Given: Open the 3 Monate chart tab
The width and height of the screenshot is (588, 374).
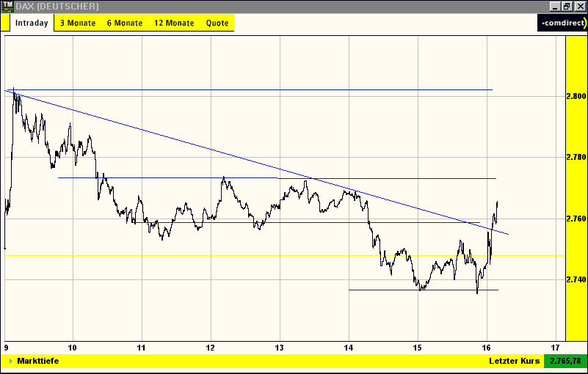Looking at the screenshot, I should coord(78,23).
